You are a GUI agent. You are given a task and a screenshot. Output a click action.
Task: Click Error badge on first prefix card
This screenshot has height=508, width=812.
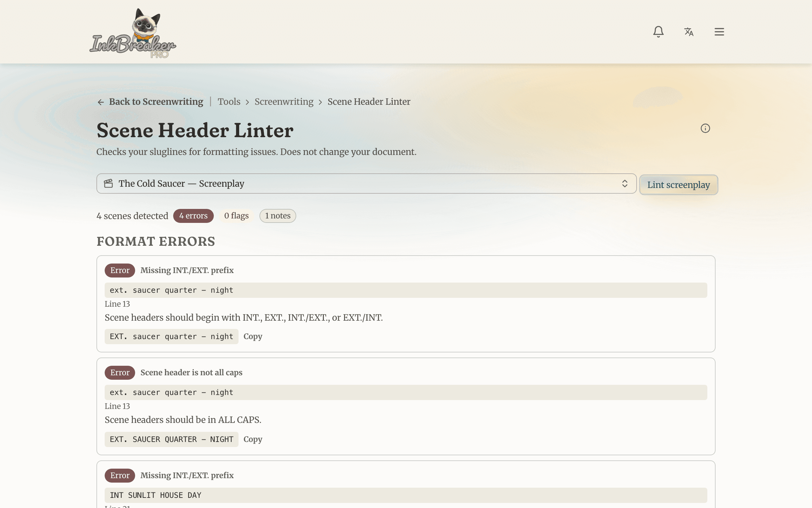click(x=120, y=271)
